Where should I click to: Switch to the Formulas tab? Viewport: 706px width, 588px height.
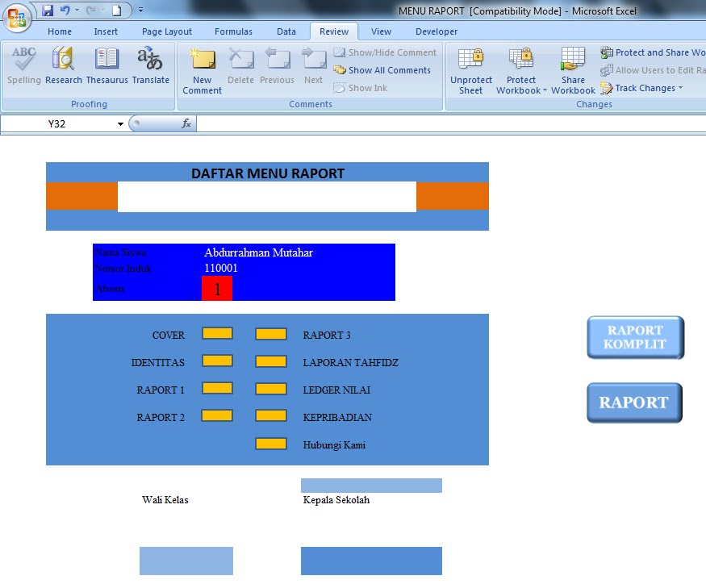pyautogui.click(x=233, y=31)
